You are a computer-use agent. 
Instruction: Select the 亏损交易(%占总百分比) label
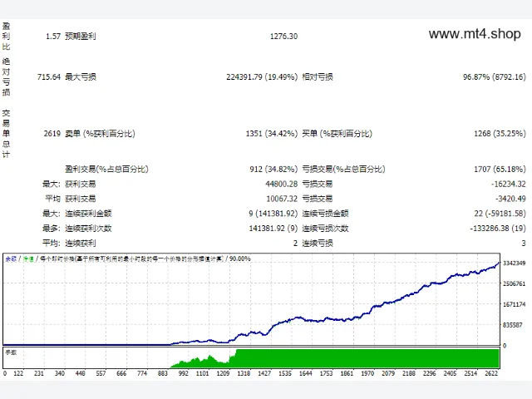tap(343, 169)
